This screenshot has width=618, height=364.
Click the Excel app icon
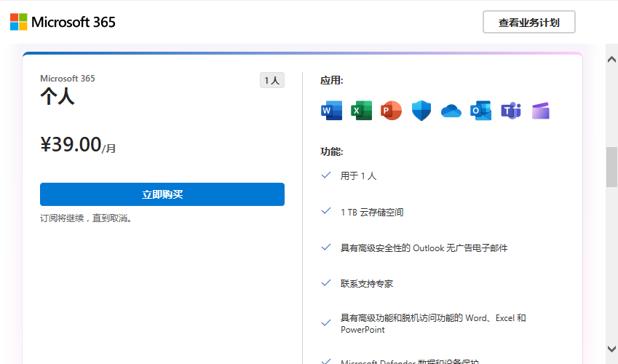click(x=362, y=111)
